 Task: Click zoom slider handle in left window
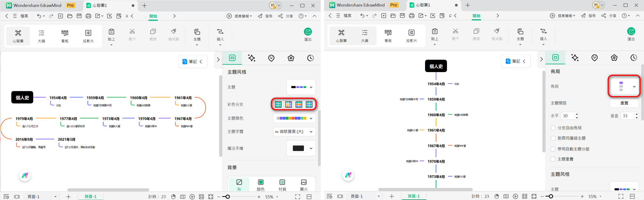point(228,196)
